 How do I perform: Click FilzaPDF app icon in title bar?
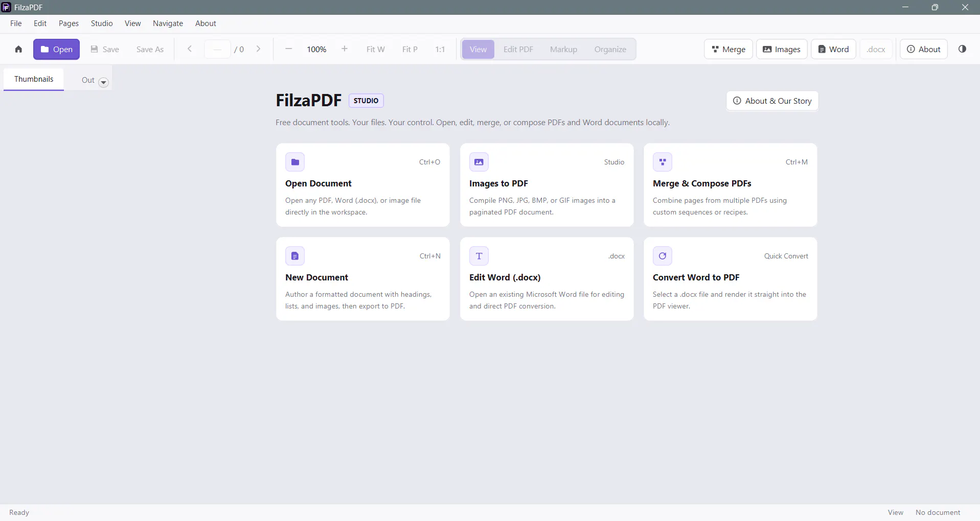point(6,7)
